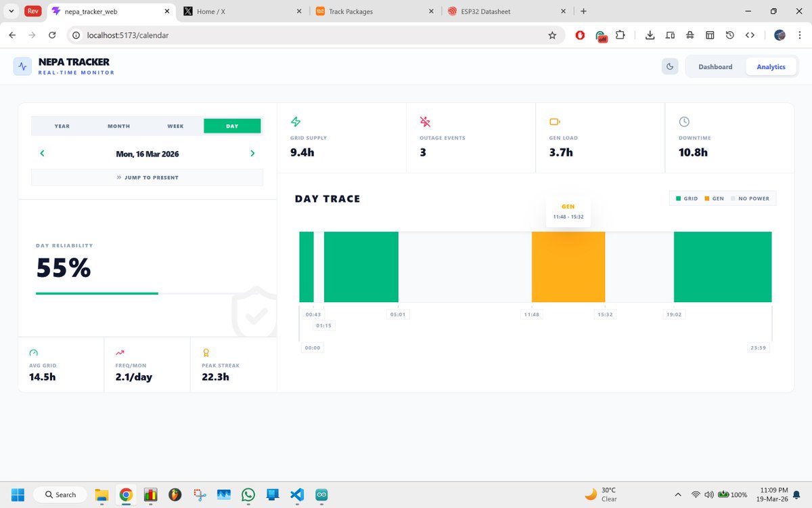The height and width of the screenshot is (508, 812).
Task: Go to previous day with left chevron
Action: tap(42, 154)
